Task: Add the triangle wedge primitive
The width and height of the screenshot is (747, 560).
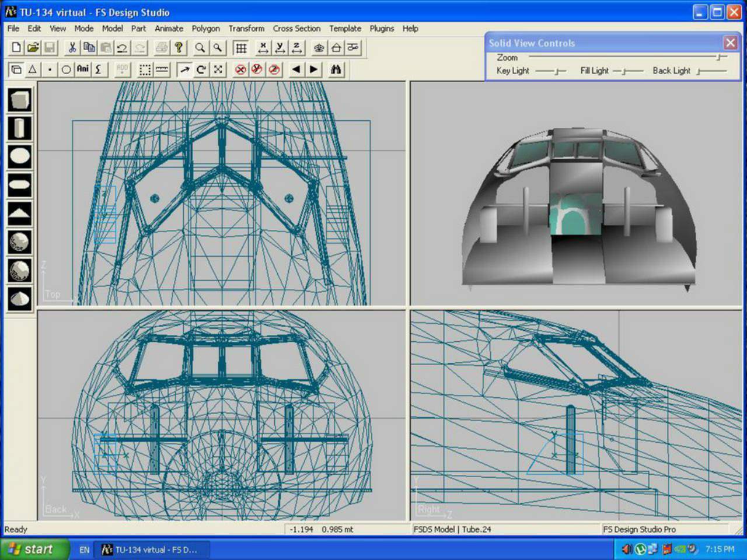Action: tap(20, 213)
